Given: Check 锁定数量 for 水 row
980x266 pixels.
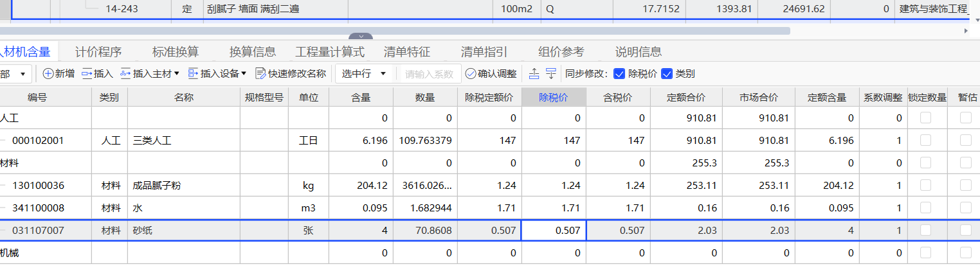Looking at the screenshot, I should point(926,208).
